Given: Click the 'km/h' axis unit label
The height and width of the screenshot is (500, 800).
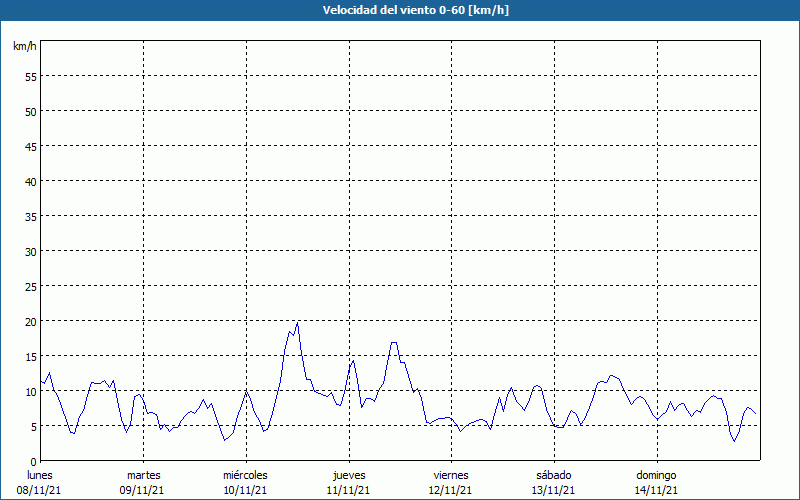Looking at the screenshot, I should 24,46.
